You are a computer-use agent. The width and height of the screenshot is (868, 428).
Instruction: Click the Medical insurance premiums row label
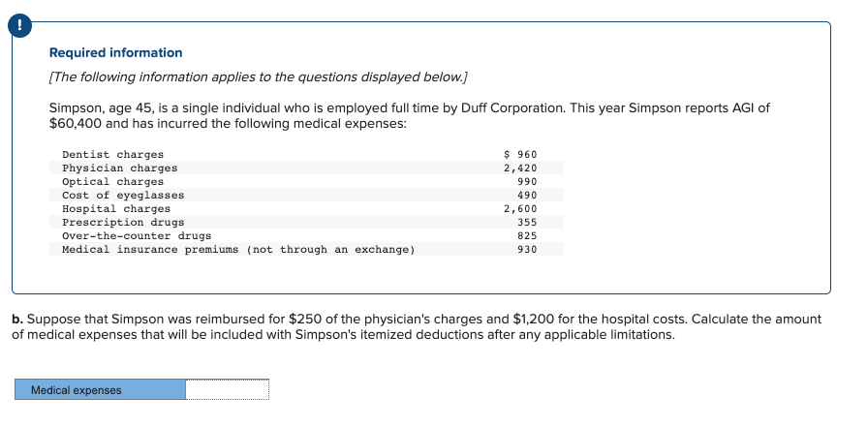[237, 250]
